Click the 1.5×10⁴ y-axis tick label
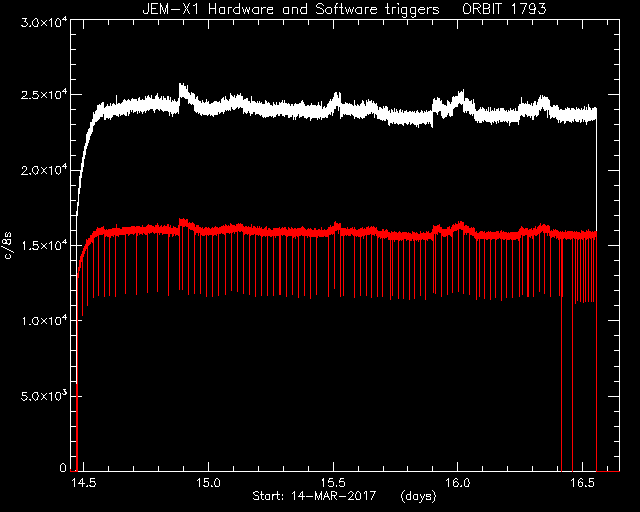640x512 pixels. click(x=44, y=245)
